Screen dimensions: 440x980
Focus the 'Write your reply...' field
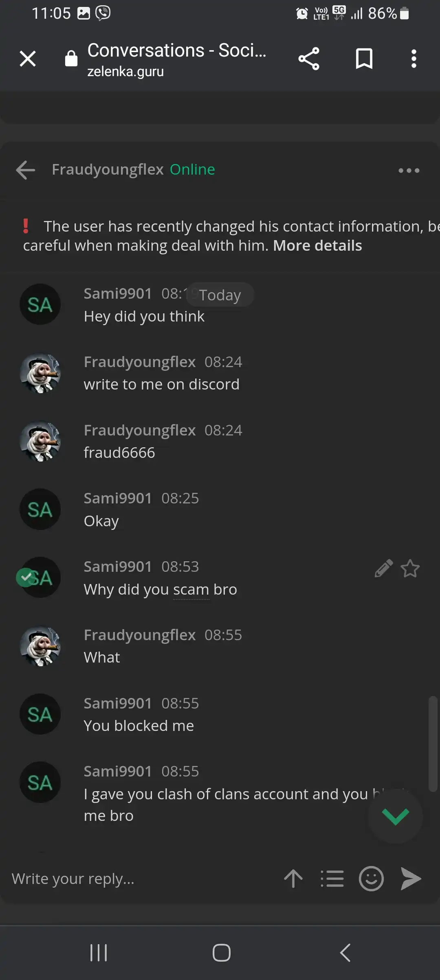click(143, 879)
